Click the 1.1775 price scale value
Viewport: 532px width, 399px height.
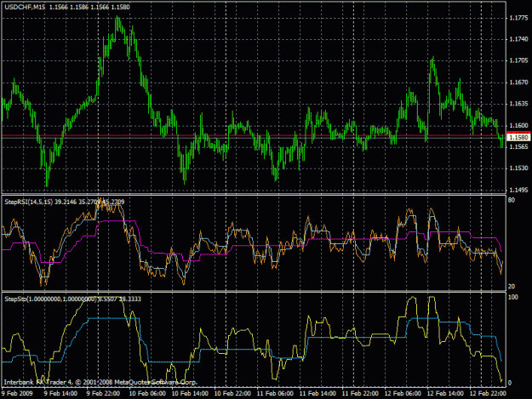(518, 18)
